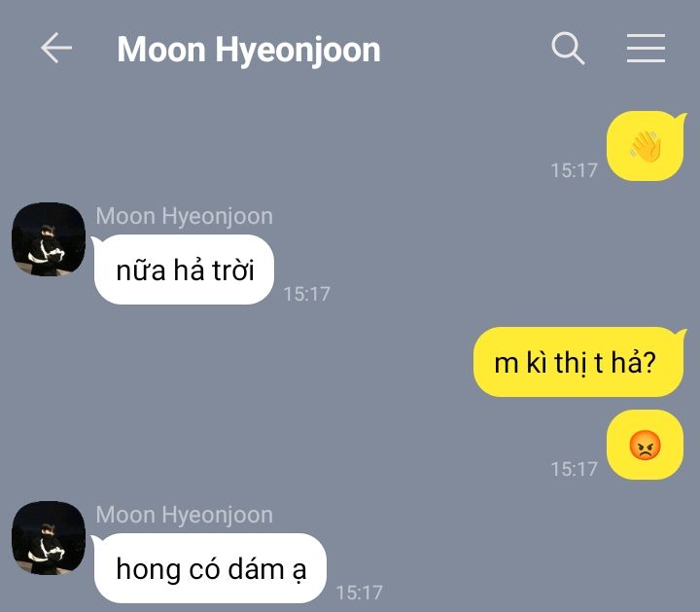Tap the waving hand emoji message
The width and height of the screenshot is (700, 612).
click(x=646, y=146)
